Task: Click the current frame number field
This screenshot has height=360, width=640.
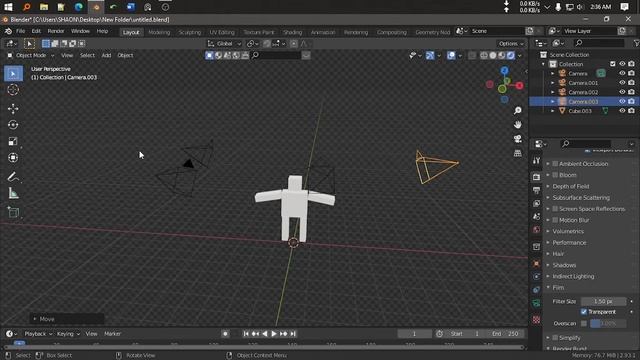Action: [x=414, y=334]
